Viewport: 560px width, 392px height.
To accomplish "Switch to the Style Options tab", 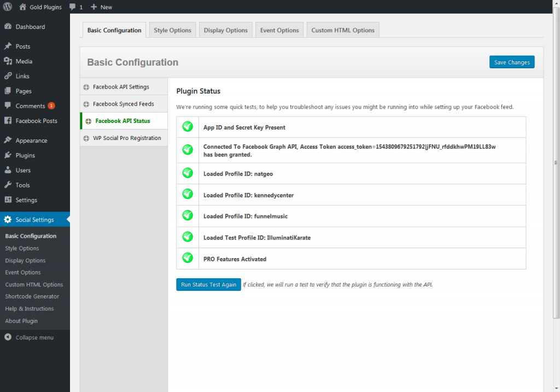I will point(172,30).
